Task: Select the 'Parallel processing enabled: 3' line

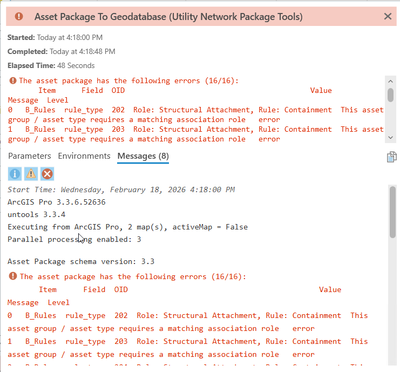Action: pos(74,239)
